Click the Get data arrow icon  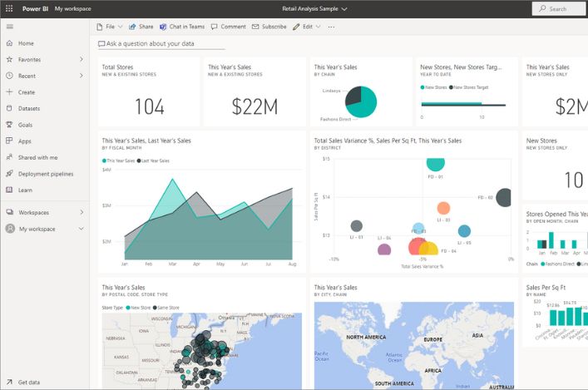10,383
